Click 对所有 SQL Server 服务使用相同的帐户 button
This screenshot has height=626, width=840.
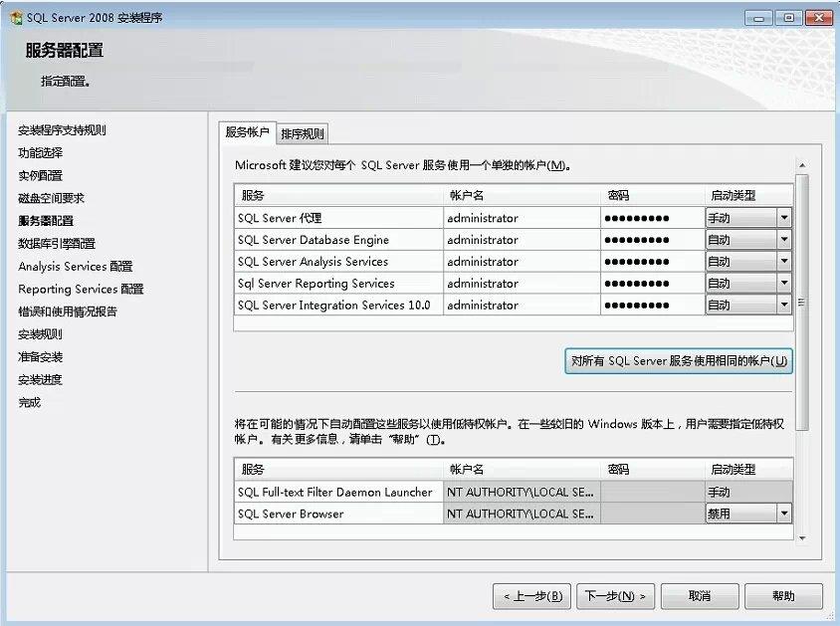tap(678, 361)
